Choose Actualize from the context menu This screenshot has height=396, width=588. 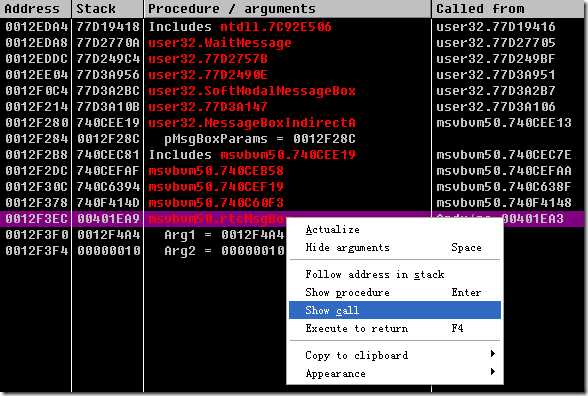pyautogui.click(x=395, y=230)
